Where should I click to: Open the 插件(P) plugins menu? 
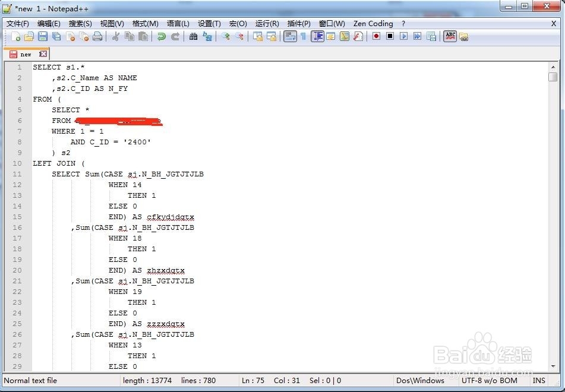[x=298, y=24]
